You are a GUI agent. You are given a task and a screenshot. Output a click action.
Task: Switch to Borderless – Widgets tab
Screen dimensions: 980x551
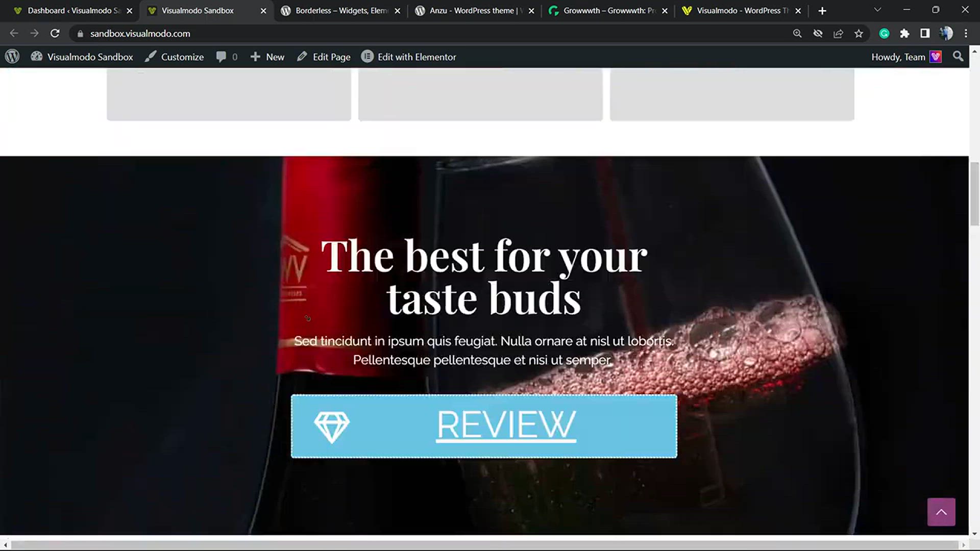click(x=341, y=10)
